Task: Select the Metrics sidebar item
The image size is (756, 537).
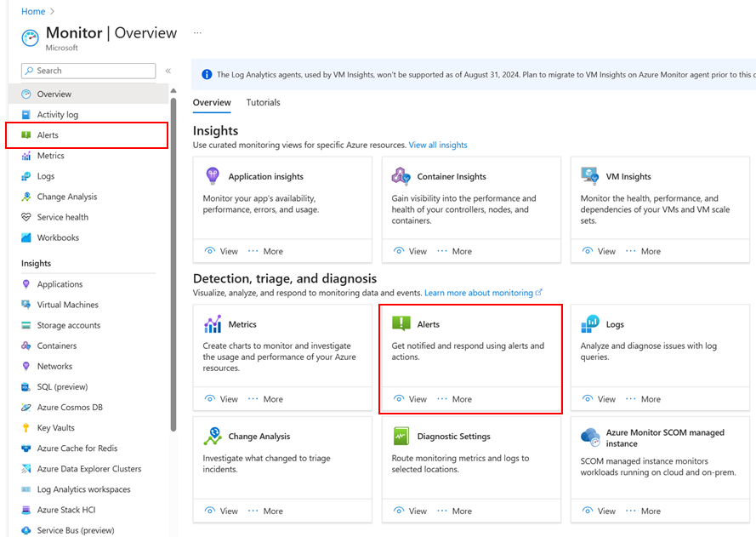Action: pos(50,155)
